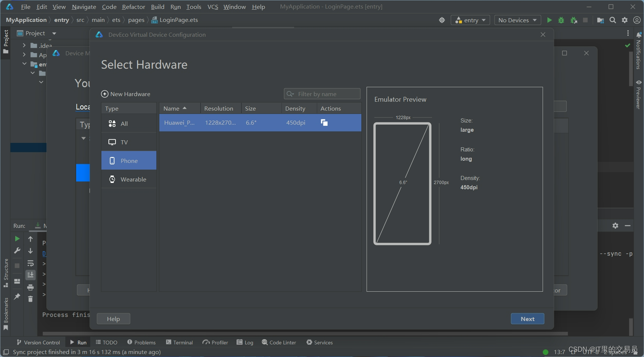Click the tool windows toggle in status bar corner
644x357 pixels.
click(6, 352)
